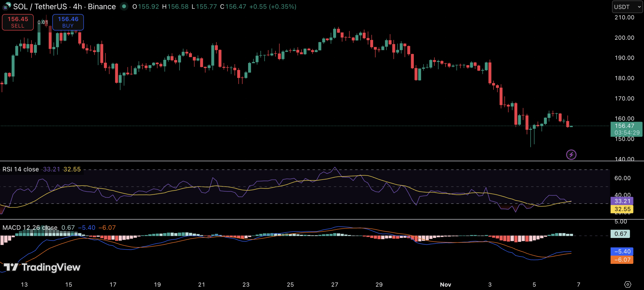The width and height of the screenshot is (644, 290).
Task: Click the purple lightning bolt event icon
Action: tap(571, 155)
